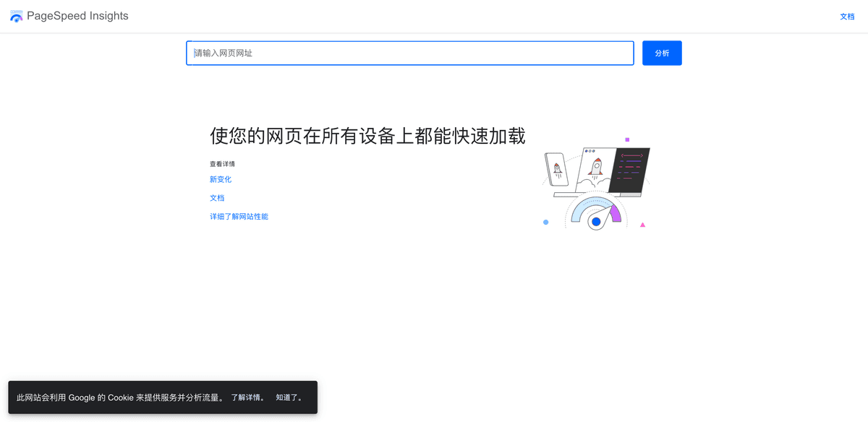Click the heading 使您的网页在所有设备上都能快速加载
868x422 pixels.
pos(367,136)
